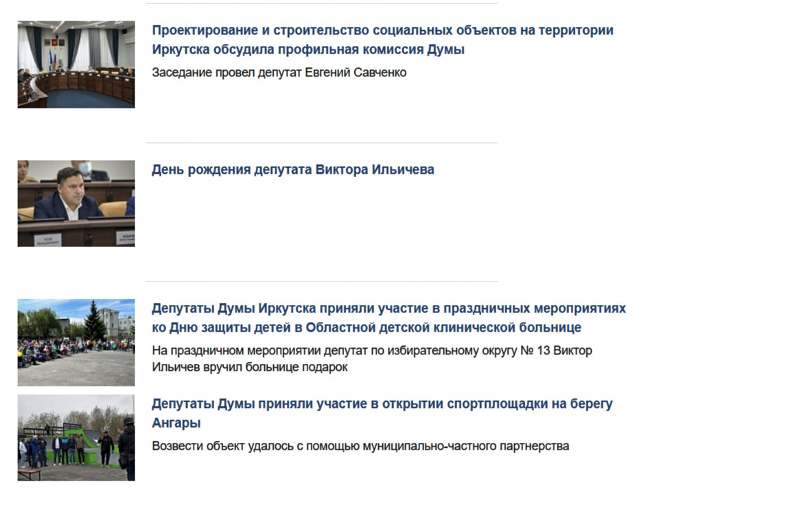Image resolution: width=812 pixels, height=506 pixels.
Task: Click the outdoor crowd celebration thumbnail
Action: [x=76, y=343]
